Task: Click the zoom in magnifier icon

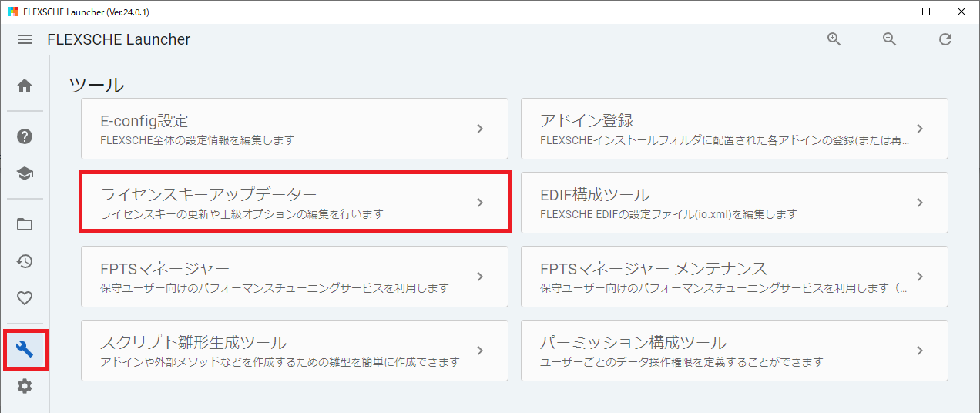Action: pos(834,39)
